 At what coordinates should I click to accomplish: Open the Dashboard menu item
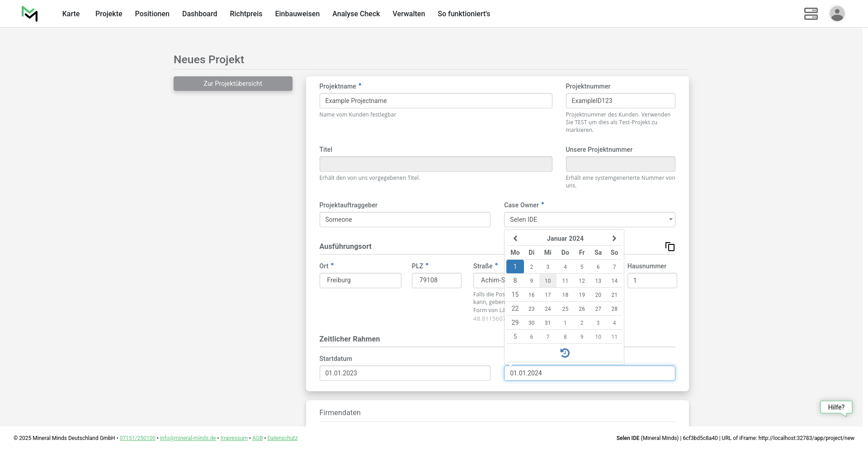coord(199,14)
